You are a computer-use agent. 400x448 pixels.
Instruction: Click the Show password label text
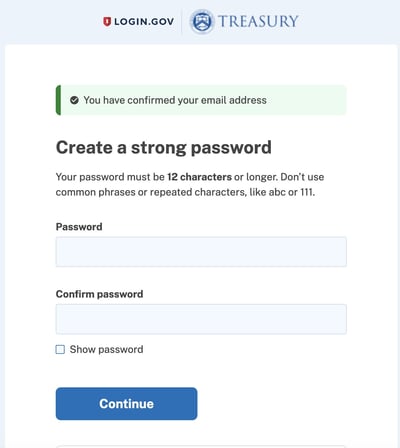(x=106, y=349)
